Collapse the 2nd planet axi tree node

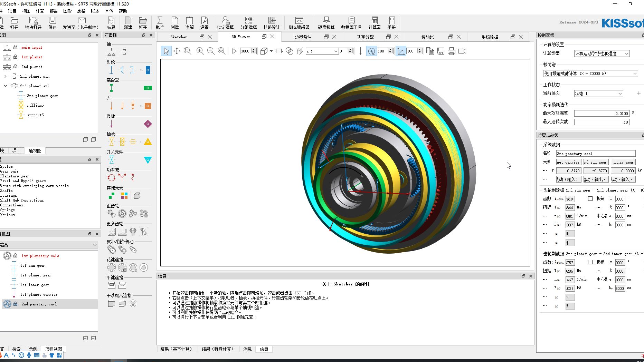pos(5,86)
